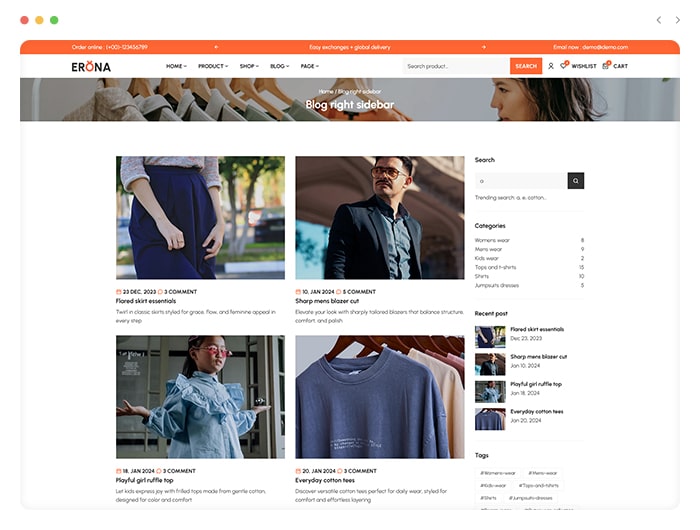Open the wishlist heart icon
This screenshot has width=700, height=530.
click(564, 66)
